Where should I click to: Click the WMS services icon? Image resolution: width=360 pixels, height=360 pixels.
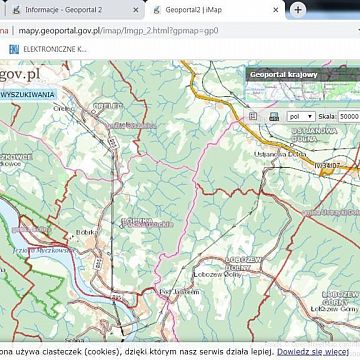coord(274,116)
